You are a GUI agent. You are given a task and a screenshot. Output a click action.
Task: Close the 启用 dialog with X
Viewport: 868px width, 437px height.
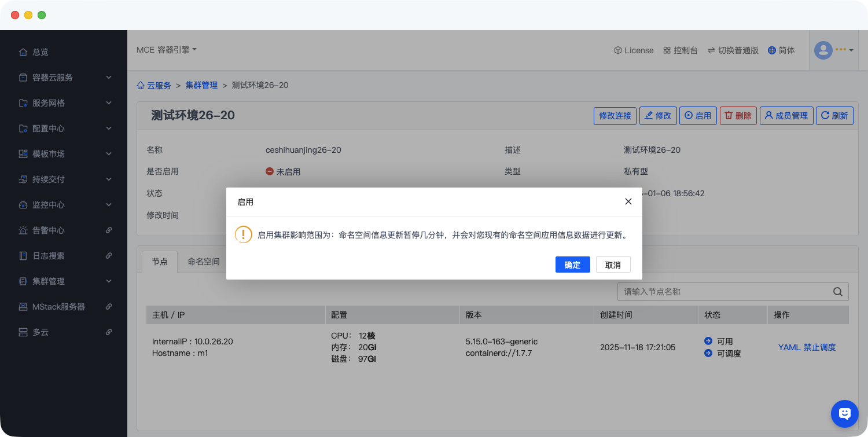pos(628,201)
